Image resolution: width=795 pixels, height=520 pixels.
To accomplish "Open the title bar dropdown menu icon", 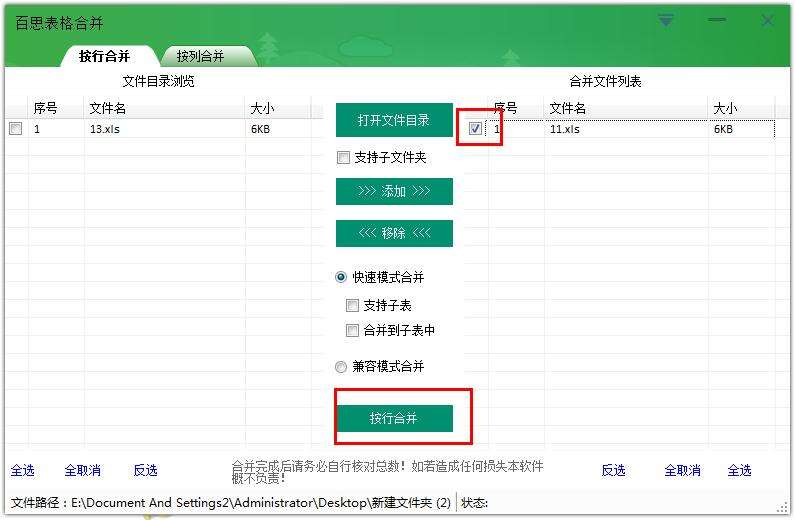I will point(666,20).
